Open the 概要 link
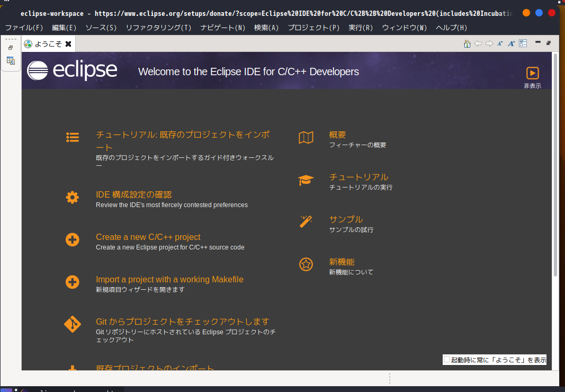This screenshot has width=565, height=392. click(338, 135)
